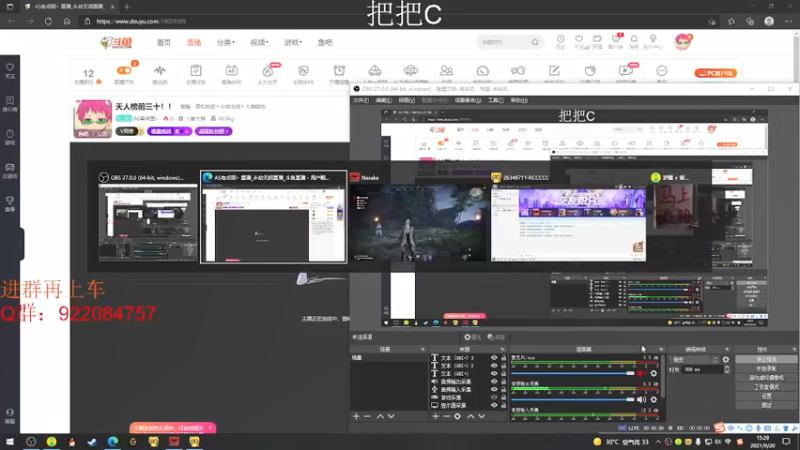800x450 pixels.
Task: Open first mixer channel gear settings
Action: point(654,373)
